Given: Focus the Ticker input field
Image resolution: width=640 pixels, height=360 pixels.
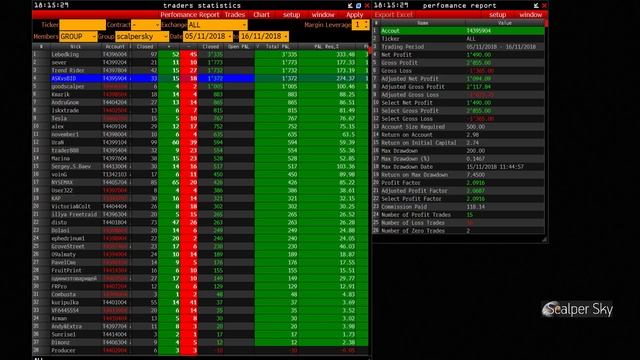Looking at the screenshot, I should (82, 25).
